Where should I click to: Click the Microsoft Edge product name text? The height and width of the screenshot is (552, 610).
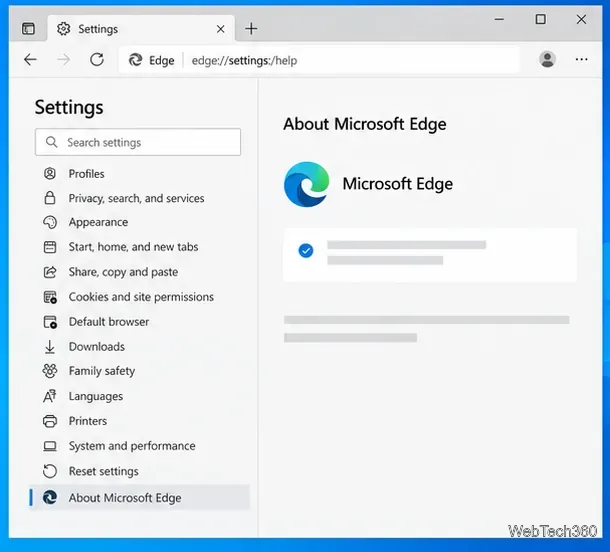[x=398, y=184]
